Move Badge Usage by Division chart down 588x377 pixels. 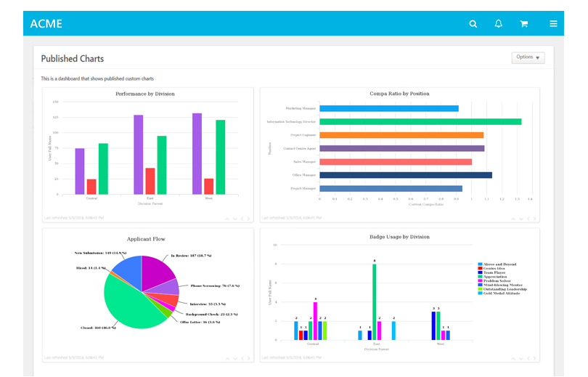(521, 359)
